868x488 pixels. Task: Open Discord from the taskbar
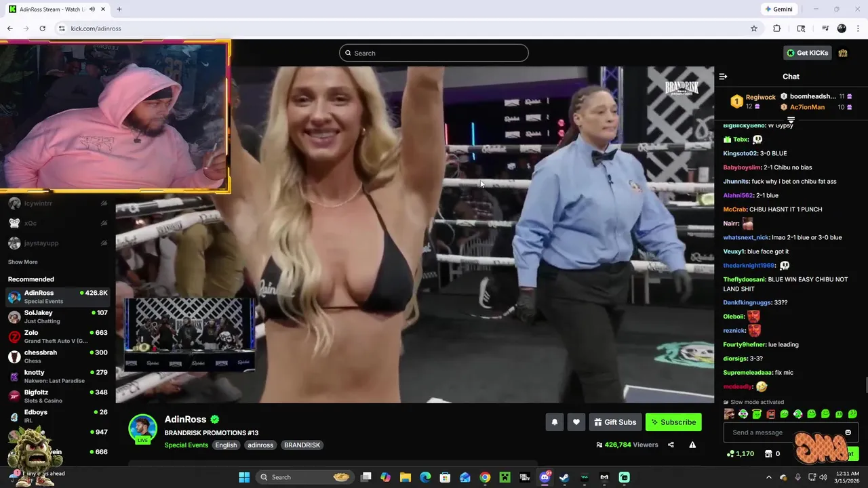point(545,477)
